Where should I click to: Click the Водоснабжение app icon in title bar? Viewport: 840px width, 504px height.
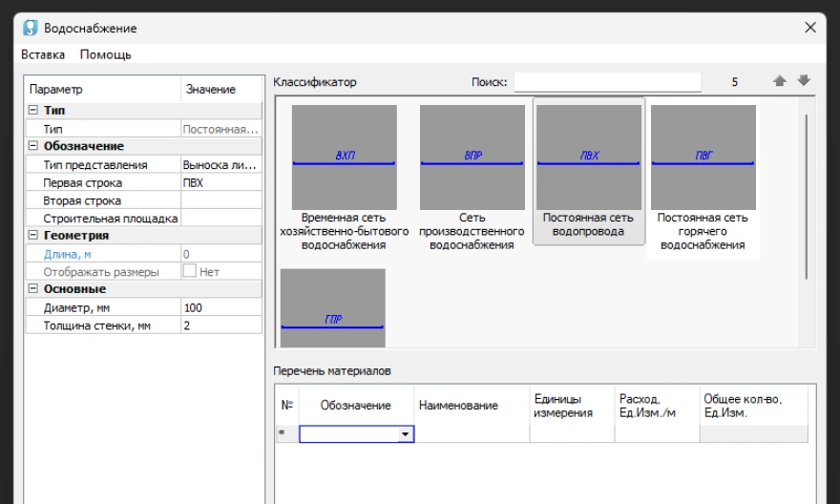pyautogui.click(x=30, y=28)
